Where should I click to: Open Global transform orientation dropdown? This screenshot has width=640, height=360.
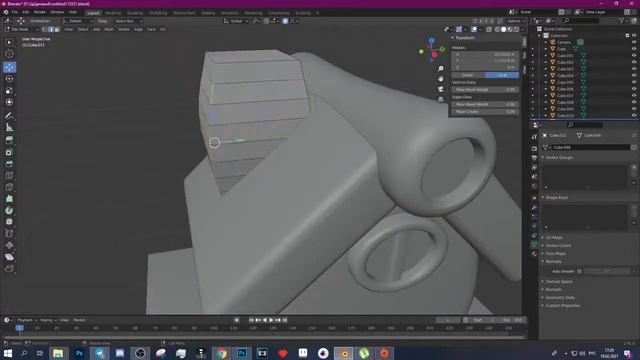(236, 21)
